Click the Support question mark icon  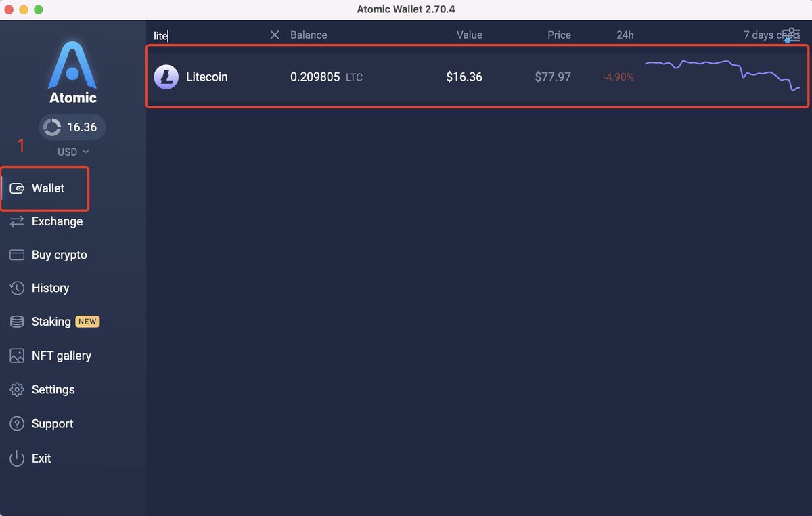tap(17, 424)
